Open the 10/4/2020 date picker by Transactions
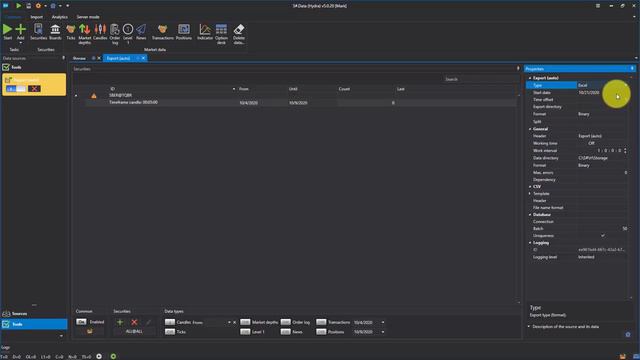This screenshot has width=640, height=360. [383, 322]
